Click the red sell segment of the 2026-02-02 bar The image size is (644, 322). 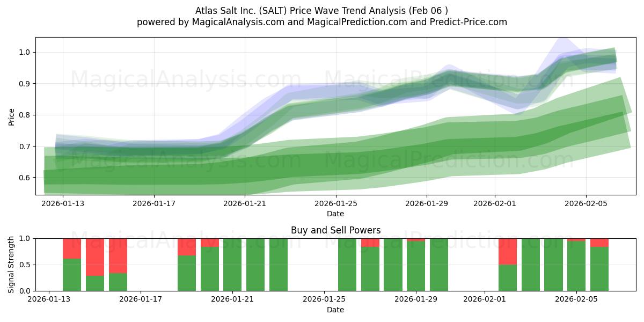pyautogui.click(x=508, y=251)
